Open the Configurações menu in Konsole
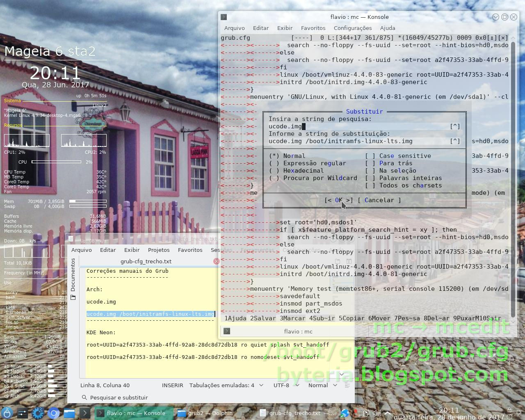The width and height of the screenshot is (525, 420). (x=352, y=28)
